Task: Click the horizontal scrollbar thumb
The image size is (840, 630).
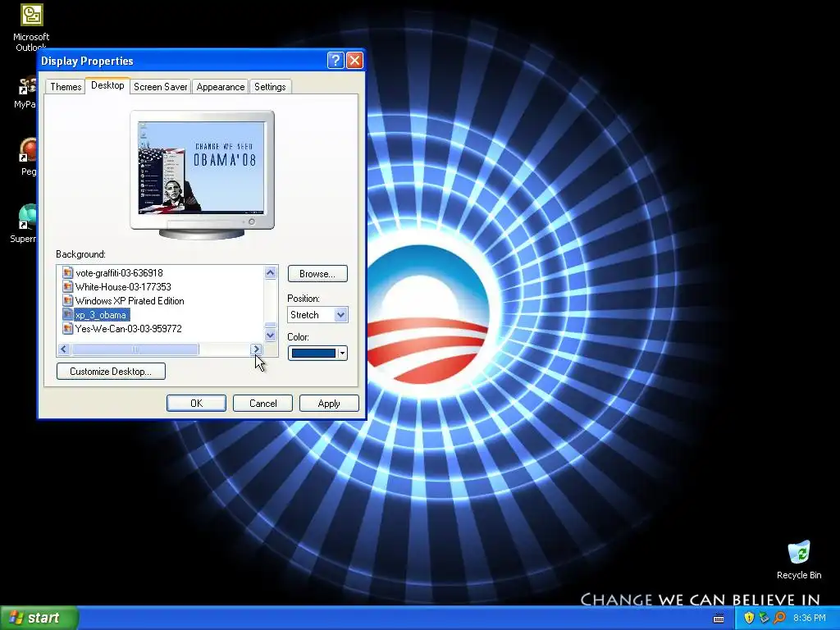Action: (x=135, y=349)
